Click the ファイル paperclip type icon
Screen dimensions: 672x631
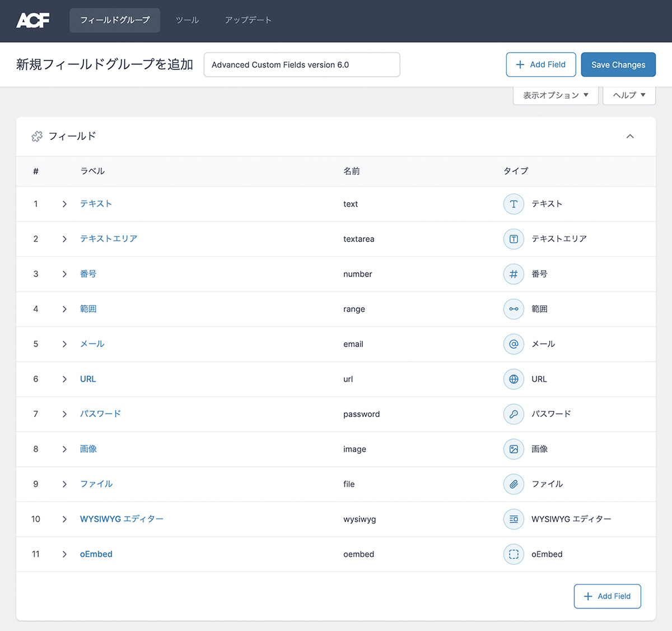pyautogui.click(x=514, y=484)
